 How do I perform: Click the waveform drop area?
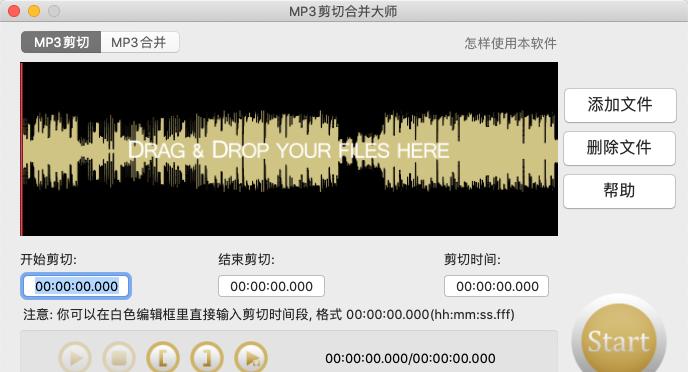point(290,149)
